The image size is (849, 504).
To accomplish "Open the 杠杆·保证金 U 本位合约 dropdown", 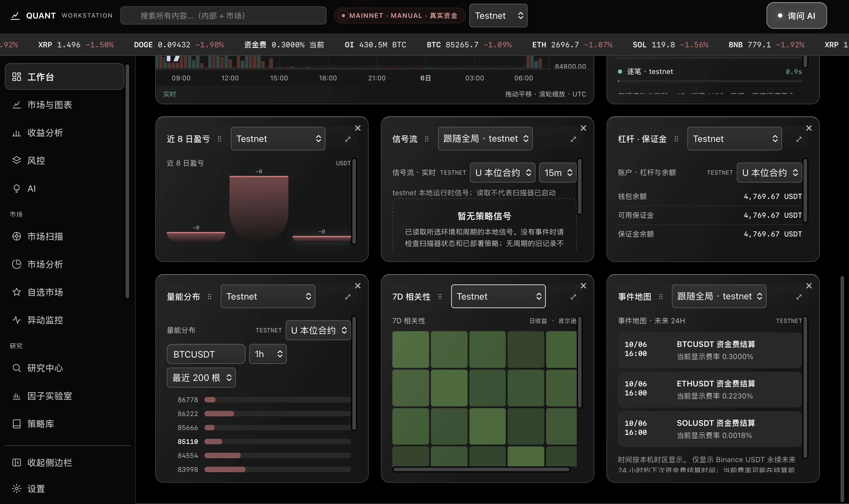I will 769,173.
